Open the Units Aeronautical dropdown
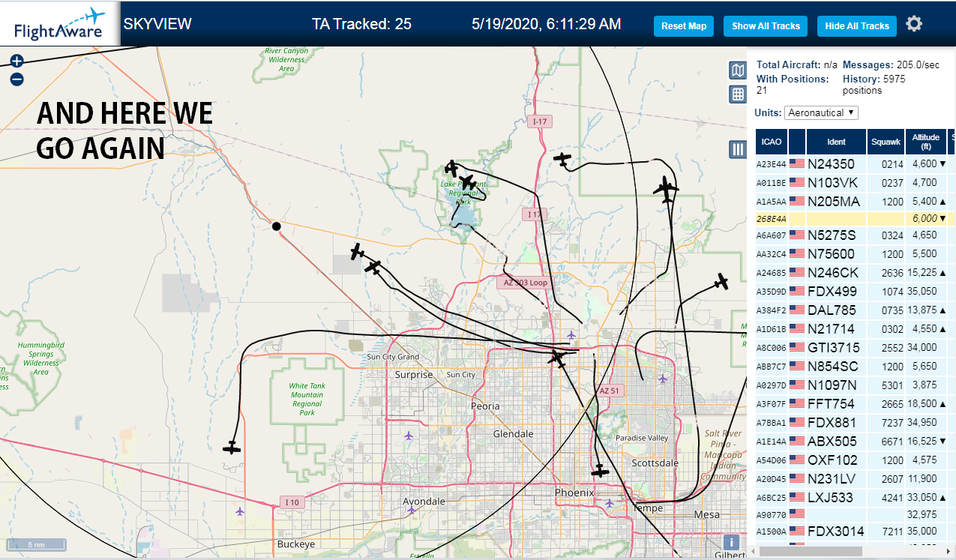The width and height of the screenshot is (956, 560). point(821,112)
